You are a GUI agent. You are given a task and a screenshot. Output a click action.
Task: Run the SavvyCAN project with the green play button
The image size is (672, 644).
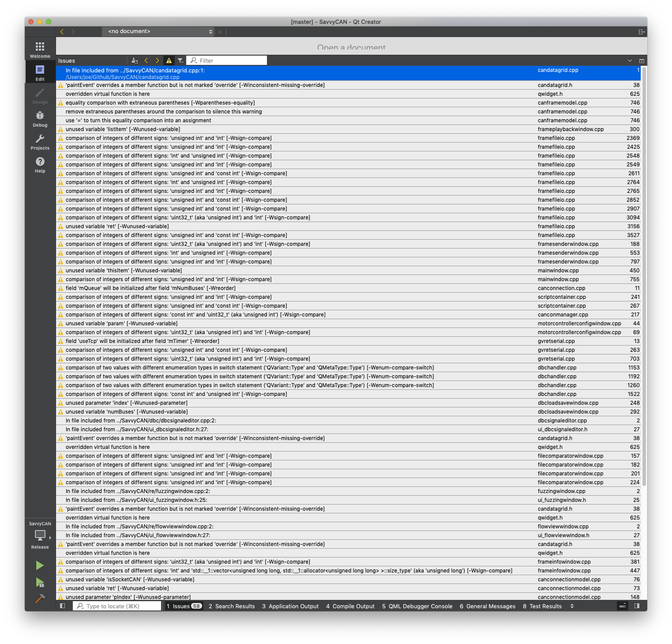point(40,565)
